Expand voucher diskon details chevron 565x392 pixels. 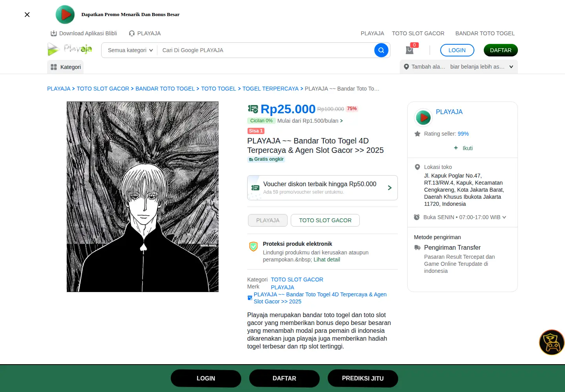(x=390, y=188)
